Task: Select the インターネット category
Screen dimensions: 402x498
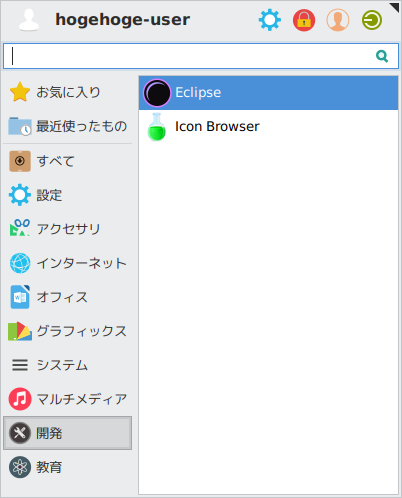Action: point(68,263)
